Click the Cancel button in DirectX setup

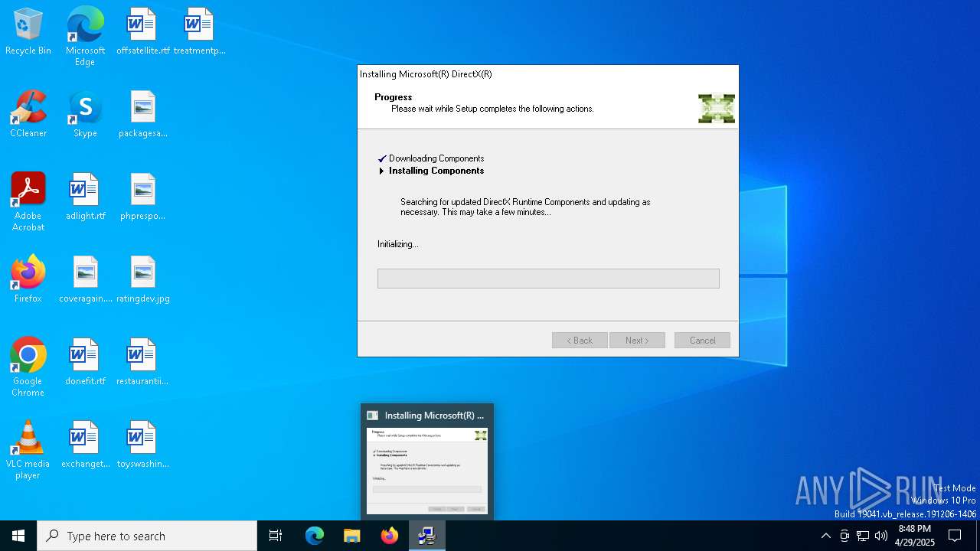coord(702,341)
